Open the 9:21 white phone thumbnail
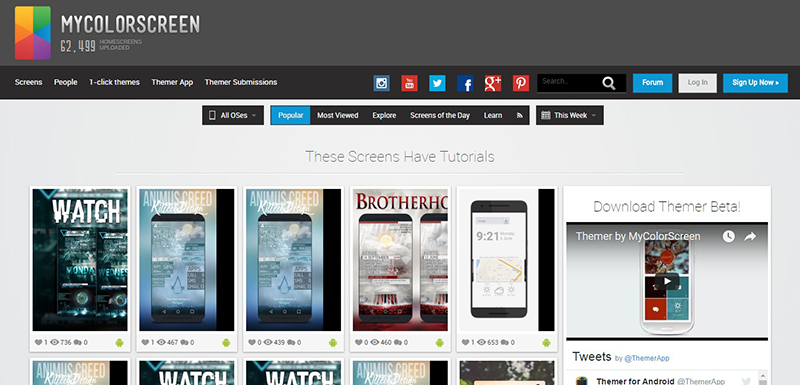 click(x=507, y=260)
